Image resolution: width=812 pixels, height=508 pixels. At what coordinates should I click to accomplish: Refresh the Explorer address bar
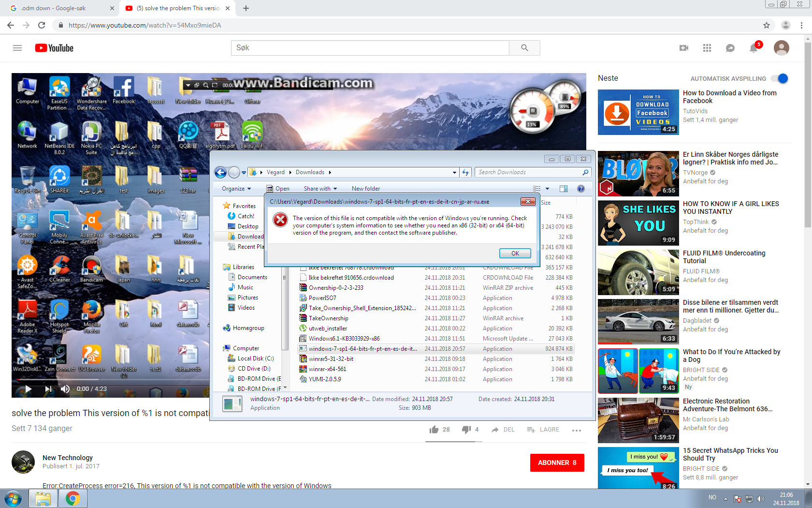pos(465,172)
